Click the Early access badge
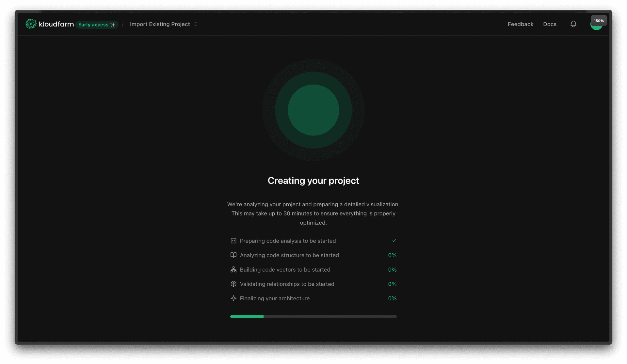The height and width of the screenshot is (364, 627). pos(96,24)
